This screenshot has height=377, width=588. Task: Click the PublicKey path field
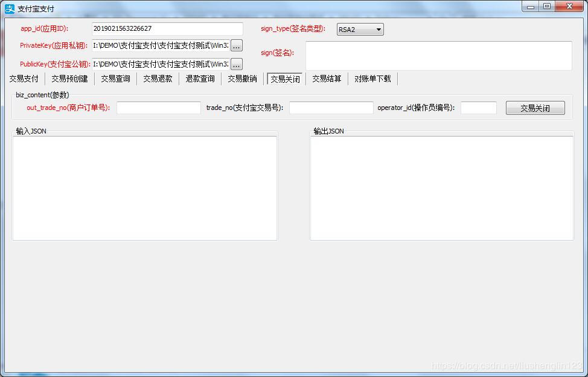(x=161, y=64)
